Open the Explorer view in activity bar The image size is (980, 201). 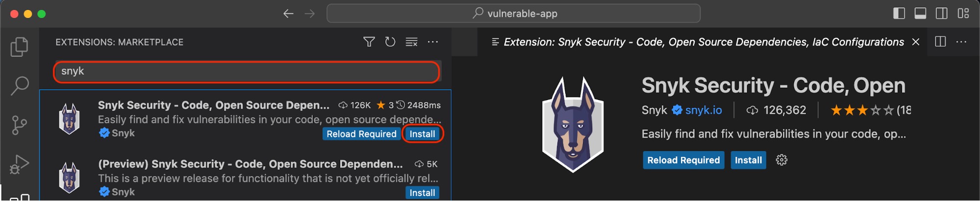point(20,47)
